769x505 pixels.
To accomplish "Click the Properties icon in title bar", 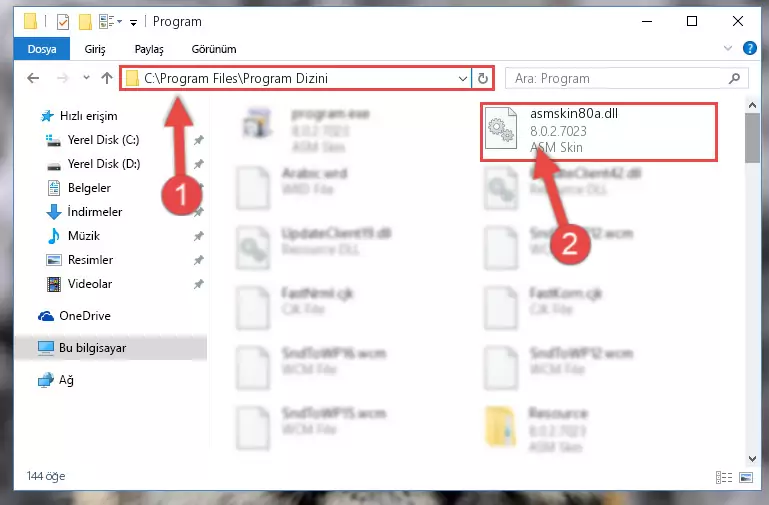I will point(63,22).
